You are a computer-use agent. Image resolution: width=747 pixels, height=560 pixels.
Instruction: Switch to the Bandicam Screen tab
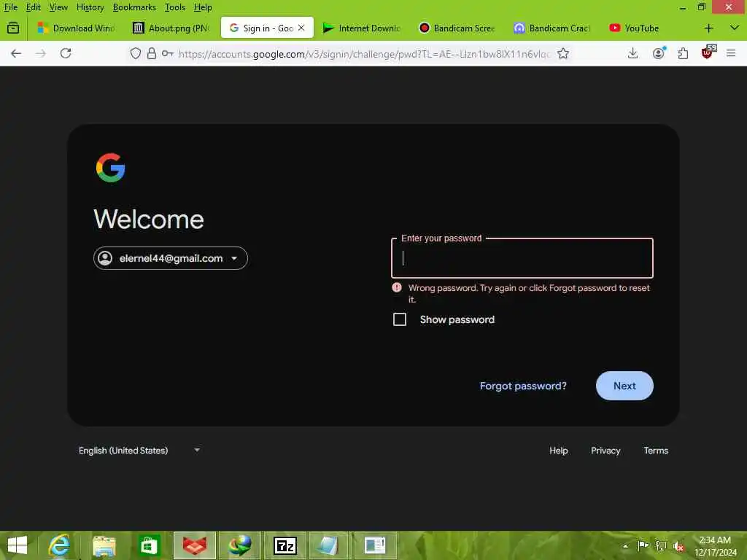(457, 28)
